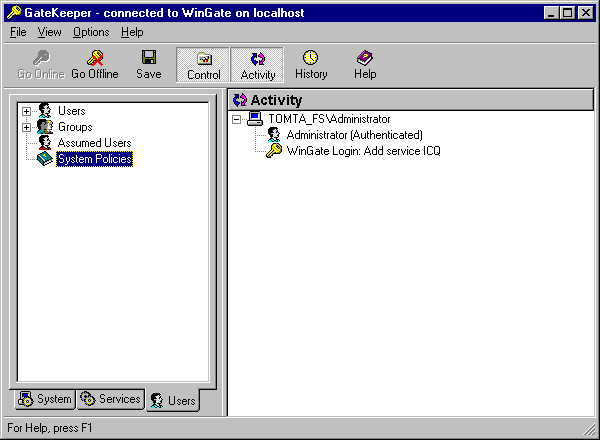Click the Go Online key icon
The image size is (600, 440).
point(41,58)
